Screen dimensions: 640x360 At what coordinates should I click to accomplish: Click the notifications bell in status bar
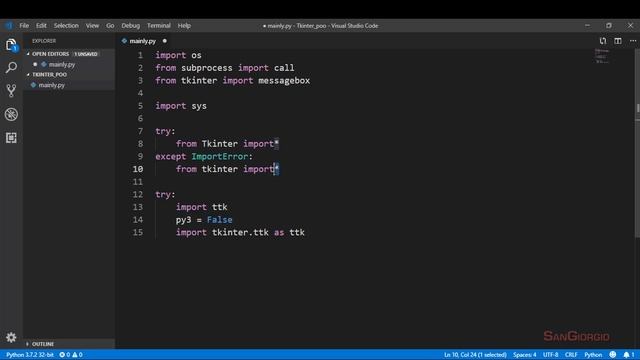click(629, 355)
